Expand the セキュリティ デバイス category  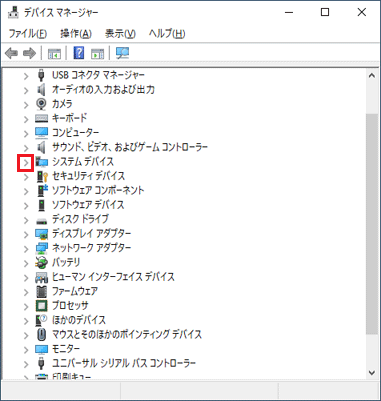(x=26, y=177)
